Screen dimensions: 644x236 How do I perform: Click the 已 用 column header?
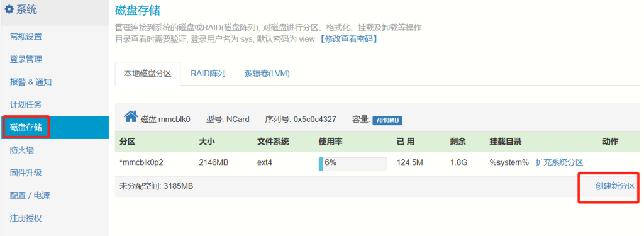click(x=406, y=142)
